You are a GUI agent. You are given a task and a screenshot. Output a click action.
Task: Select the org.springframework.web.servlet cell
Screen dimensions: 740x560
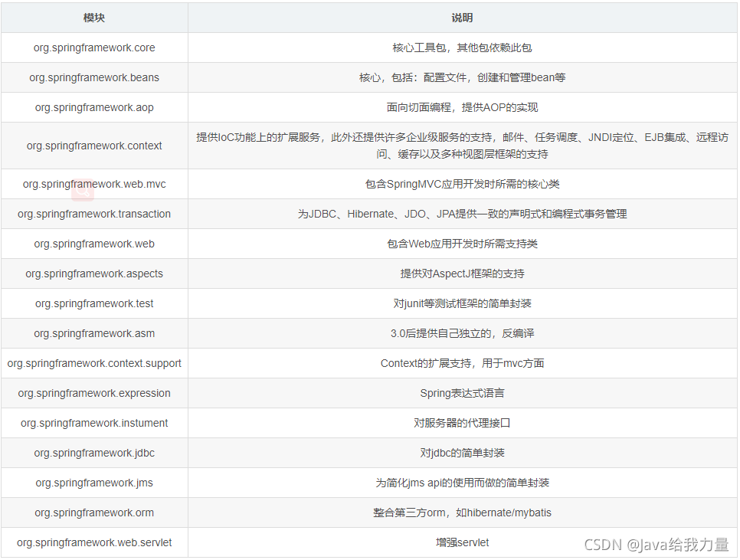click(x=94, y=542)
